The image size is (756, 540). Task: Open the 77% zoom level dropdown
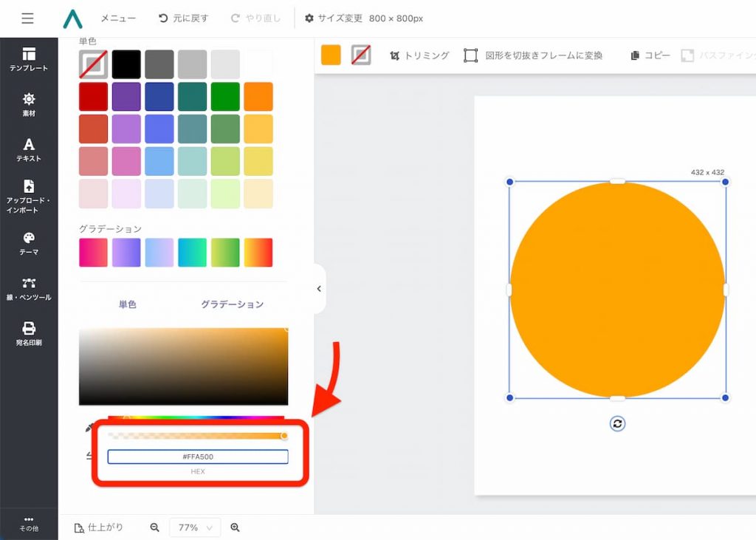(195, 527)
